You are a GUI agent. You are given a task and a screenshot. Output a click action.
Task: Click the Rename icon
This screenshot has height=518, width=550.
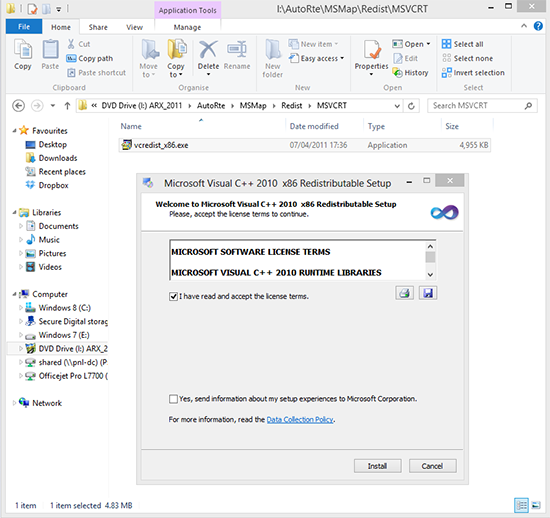coord(237,49)
